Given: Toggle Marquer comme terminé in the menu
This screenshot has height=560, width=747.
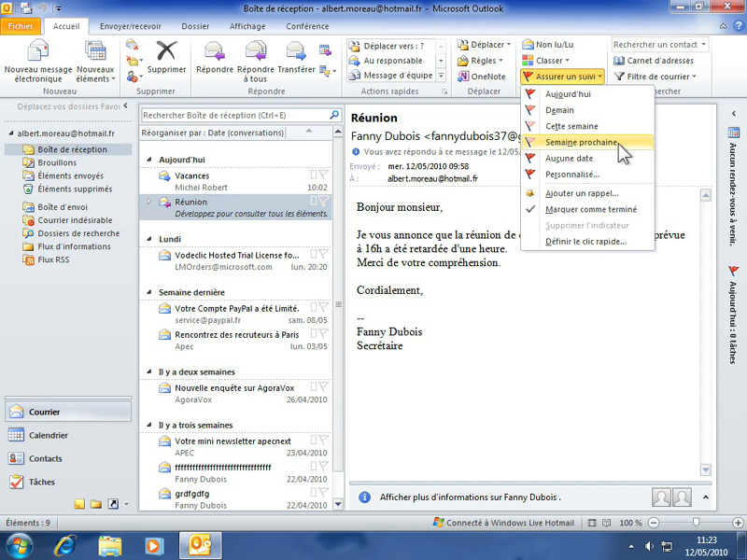Looking at the screenshot, I should (590, 210).
